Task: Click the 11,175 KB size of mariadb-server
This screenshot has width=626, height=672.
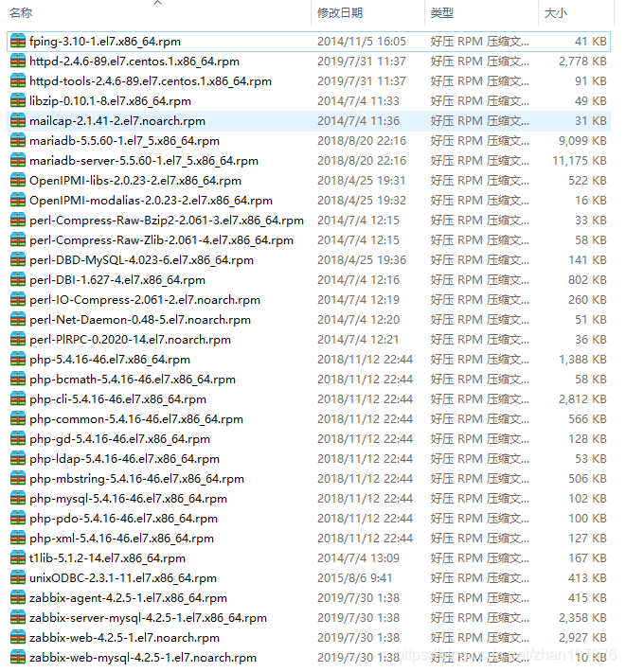Action: point(580,160)
